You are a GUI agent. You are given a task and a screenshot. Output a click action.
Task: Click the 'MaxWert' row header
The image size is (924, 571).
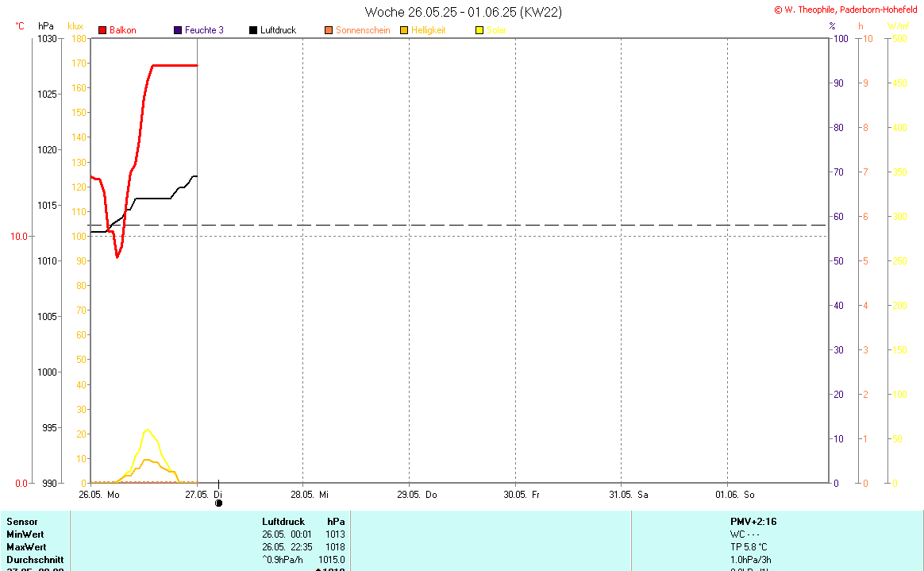[x=26, y=547]
